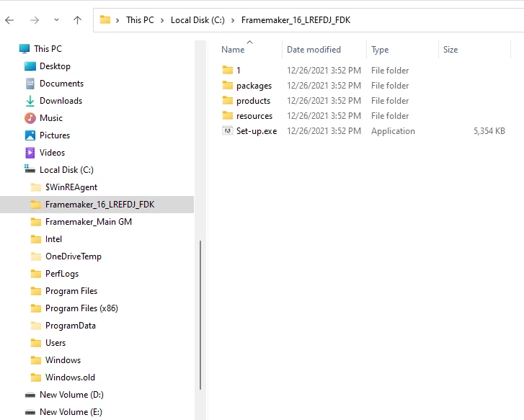Open $WinREAgent folder in the tree

71,187
